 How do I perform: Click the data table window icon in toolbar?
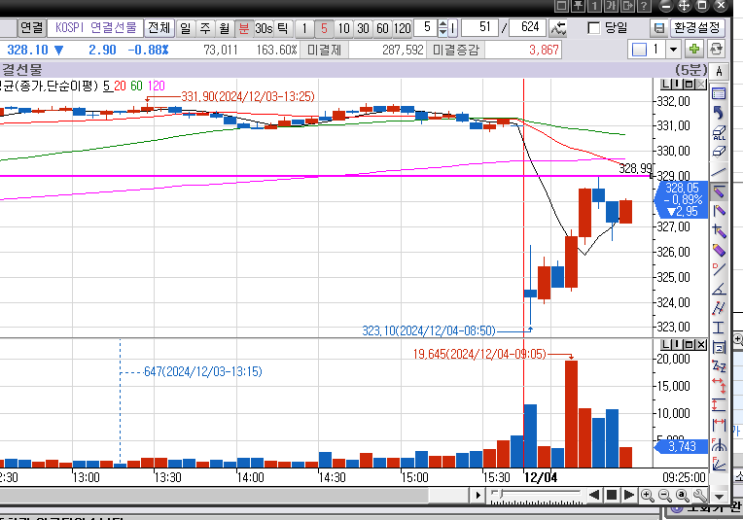719,93
